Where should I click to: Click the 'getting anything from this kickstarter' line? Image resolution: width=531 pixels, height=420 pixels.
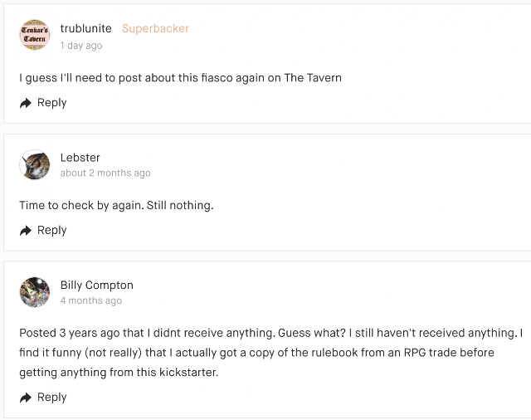point(117,373)
